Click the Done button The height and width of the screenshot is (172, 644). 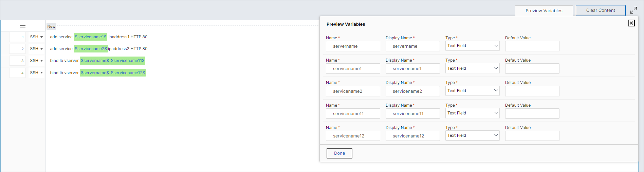coord(339,153)
